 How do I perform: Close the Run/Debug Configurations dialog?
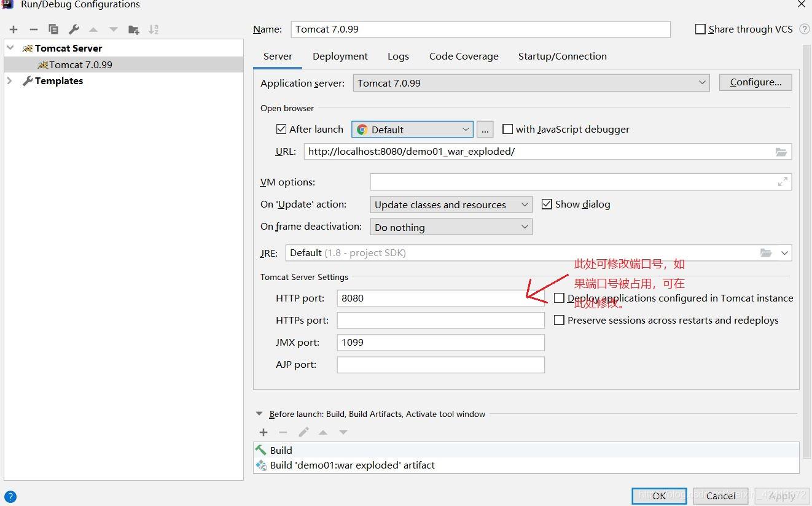click(x=802, y=4)
